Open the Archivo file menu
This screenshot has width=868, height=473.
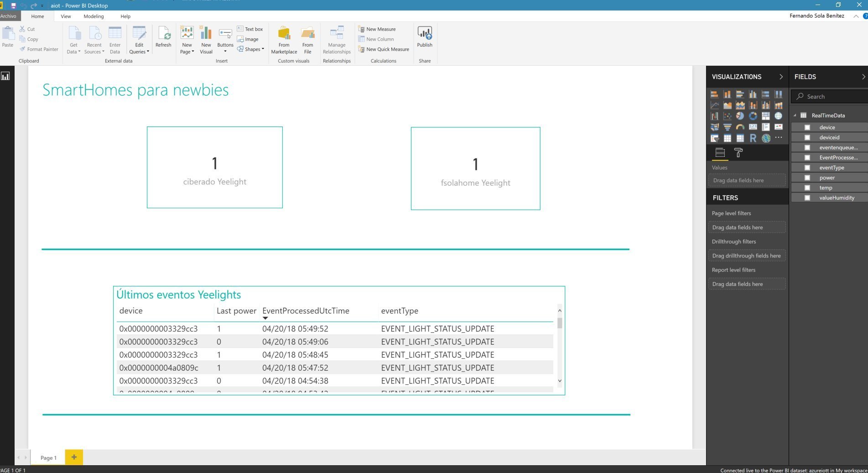8,16
